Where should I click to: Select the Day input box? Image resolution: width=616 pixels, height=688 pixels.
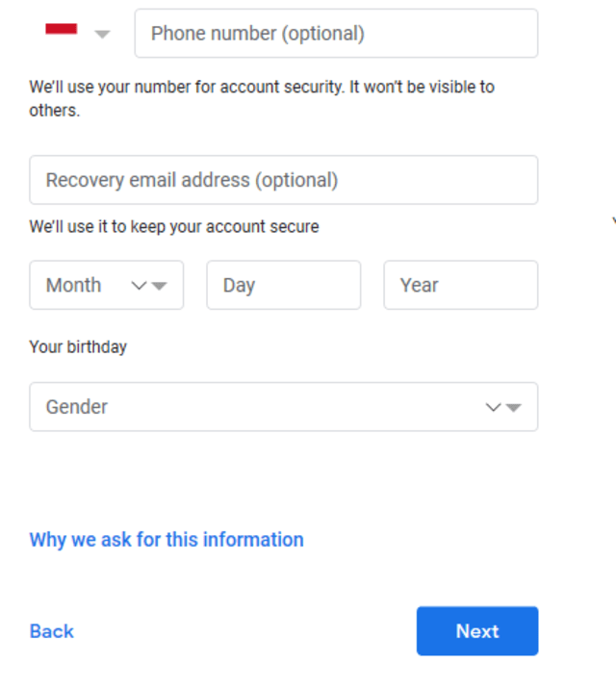pos(283,285)
